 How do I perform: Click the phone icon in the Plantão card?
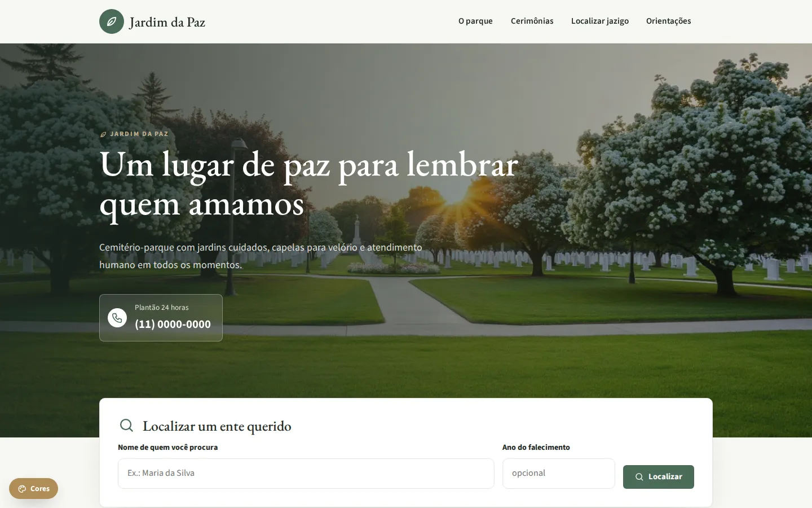point(117,318)
